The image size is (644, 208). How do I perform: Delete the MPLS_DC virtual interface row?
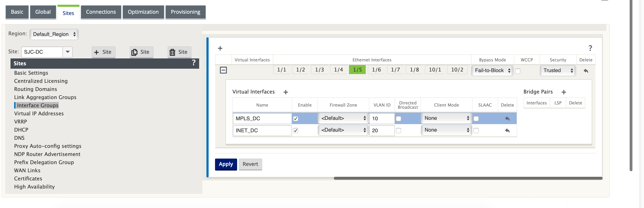coord(507,119)
